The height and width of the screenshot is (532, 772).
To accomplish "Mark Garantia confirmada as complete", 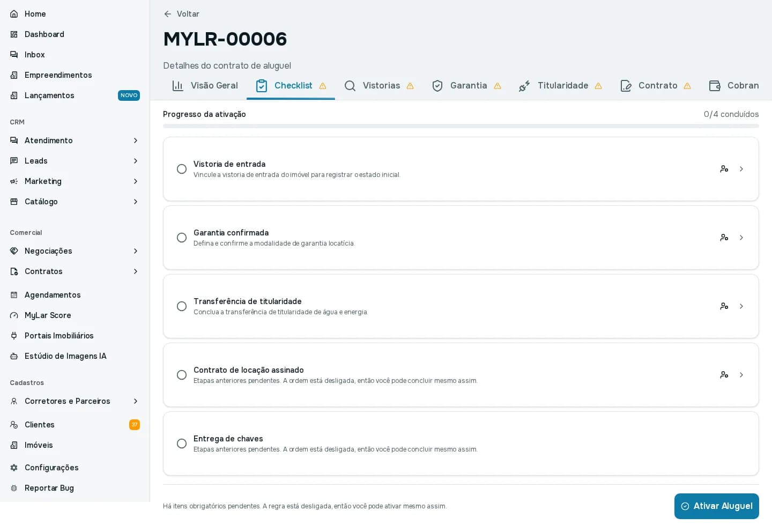I will click(182, 238).
